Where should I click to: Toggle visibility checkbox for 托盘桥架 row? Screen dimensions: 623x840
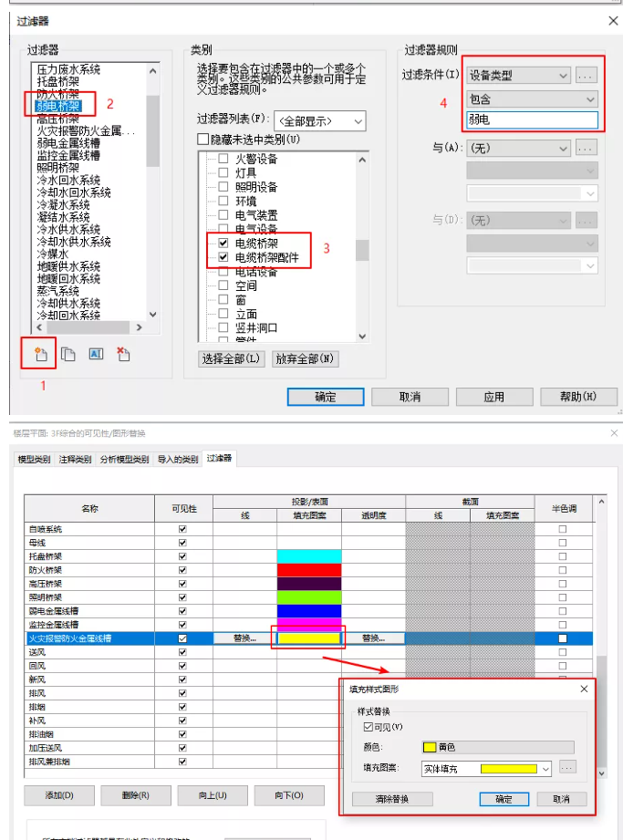[x=182, y=556]
